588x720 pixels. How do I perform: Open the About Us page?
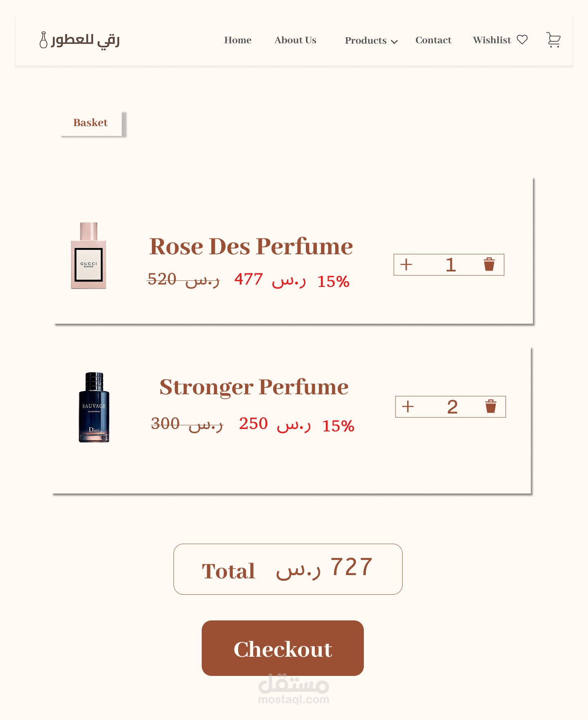[x=295, y=40]
